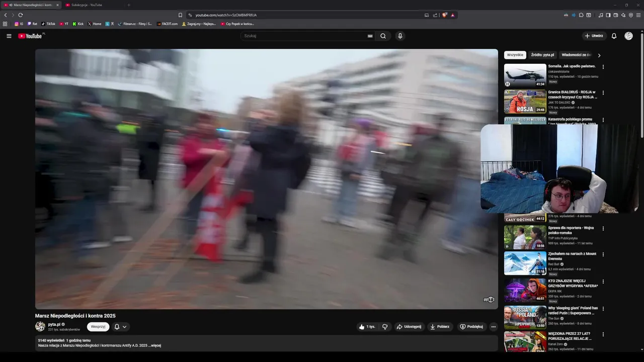
Task: Expand video description with ...więcej
Action: pyautogui.click(x=156, y=345)
